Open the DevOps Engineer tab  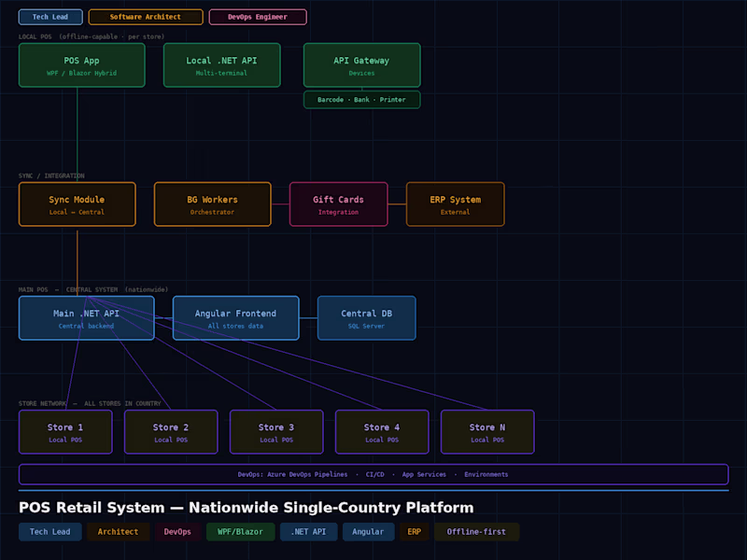coord(258,17)
